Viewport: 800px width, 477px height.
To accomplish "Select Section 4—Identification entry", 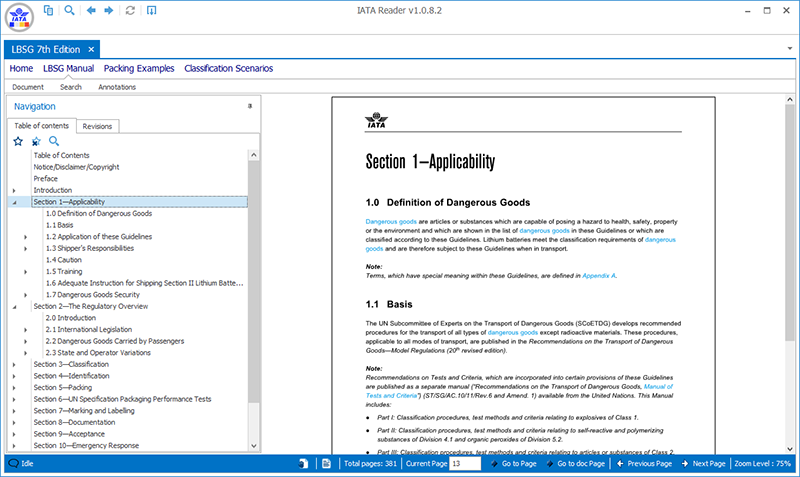I will [71, 375].
